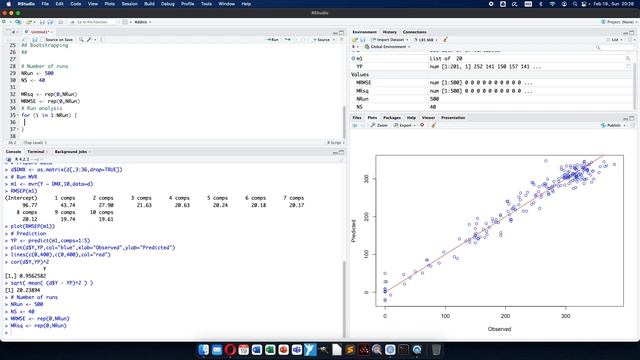Click the Save All documents icon
This screenshot has height=360, width=640.
(50, 22)
